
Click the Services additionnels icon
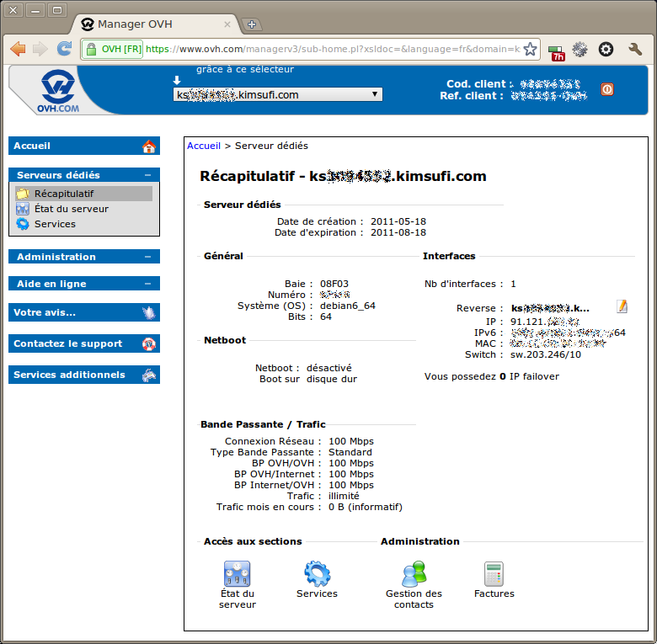click(149, 375)
